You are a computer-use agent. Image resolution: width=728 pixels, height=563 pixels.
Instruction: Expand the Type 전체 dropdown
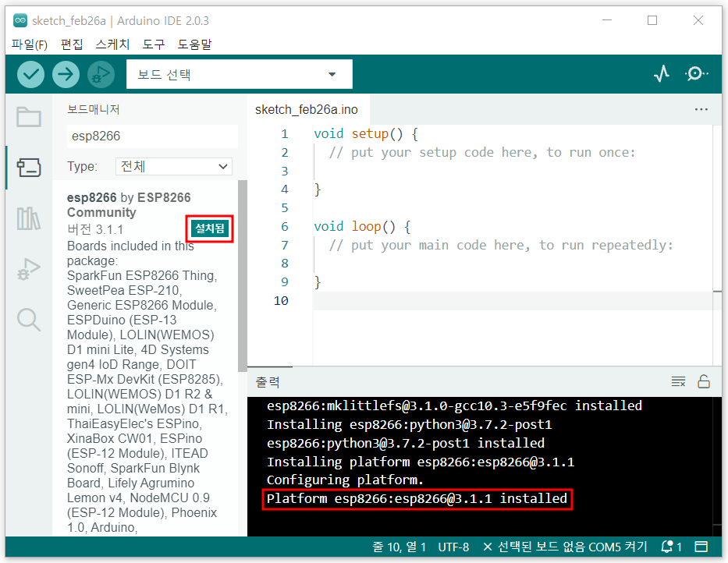click(x=174, y=166)
